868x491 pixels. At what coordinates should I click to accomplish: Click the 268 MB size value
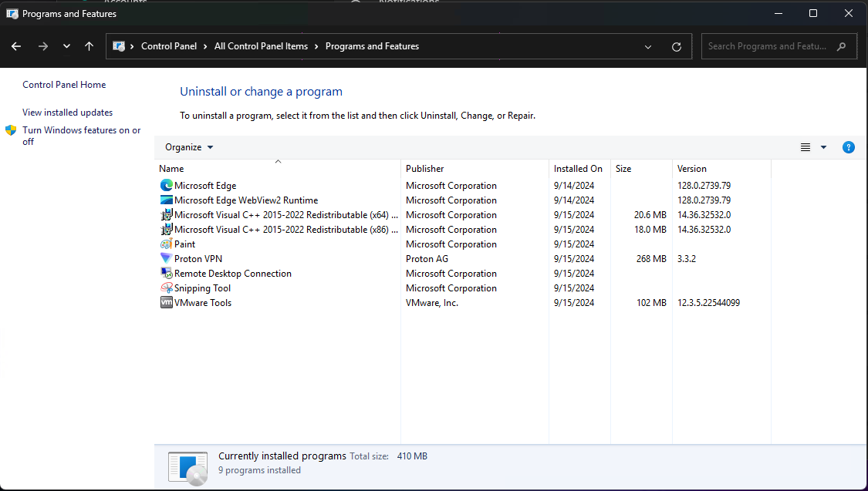tap(651, 259)
